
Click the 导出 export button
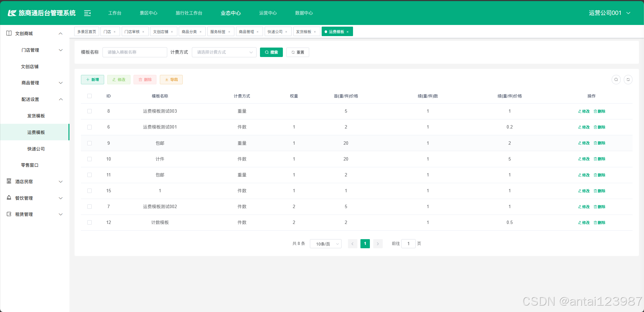[x=171, y=80]
